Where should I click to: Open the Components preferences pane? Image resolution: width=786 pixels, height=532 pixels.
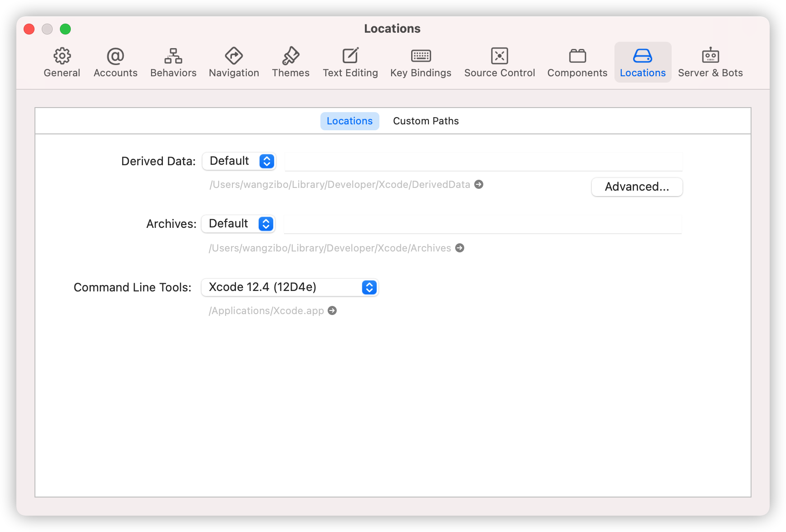(577, 63)
